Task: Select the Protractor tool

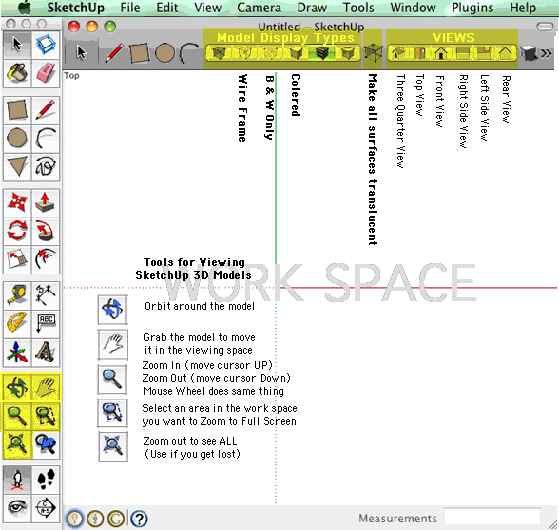Action: (x=17, y=324)
